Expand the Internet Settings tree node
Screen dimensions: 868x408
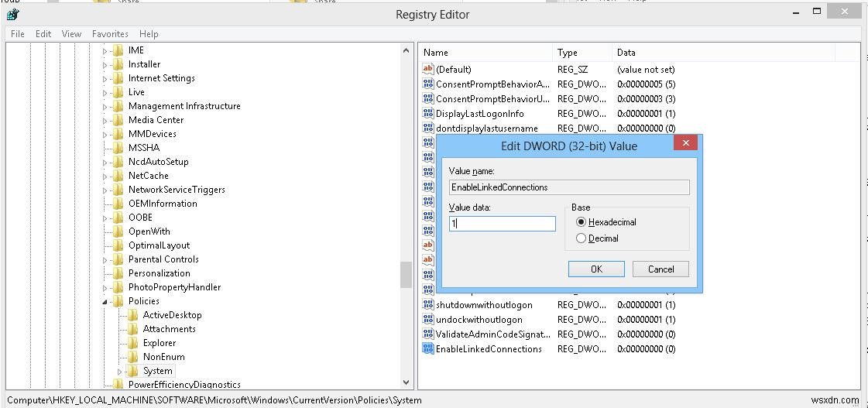click(x=105, y=79)
